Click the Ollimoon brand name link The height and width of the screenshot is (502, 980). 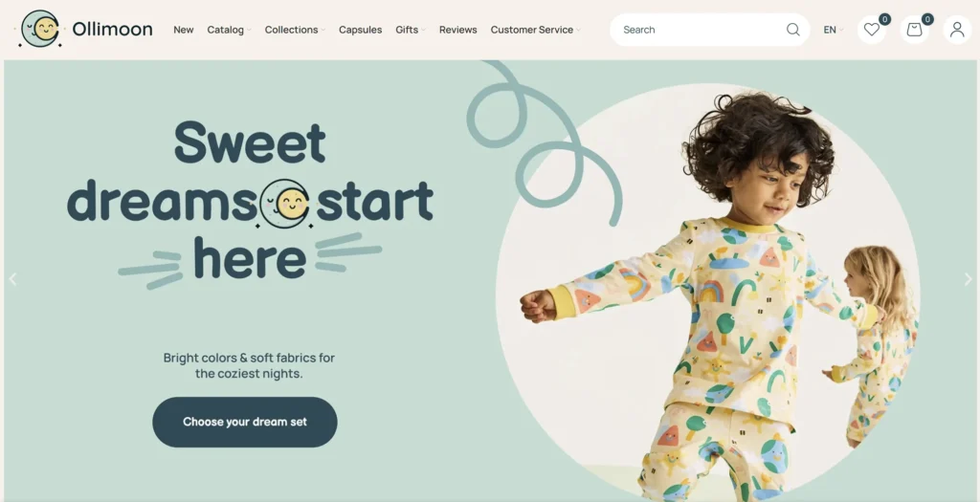point(112,29)
